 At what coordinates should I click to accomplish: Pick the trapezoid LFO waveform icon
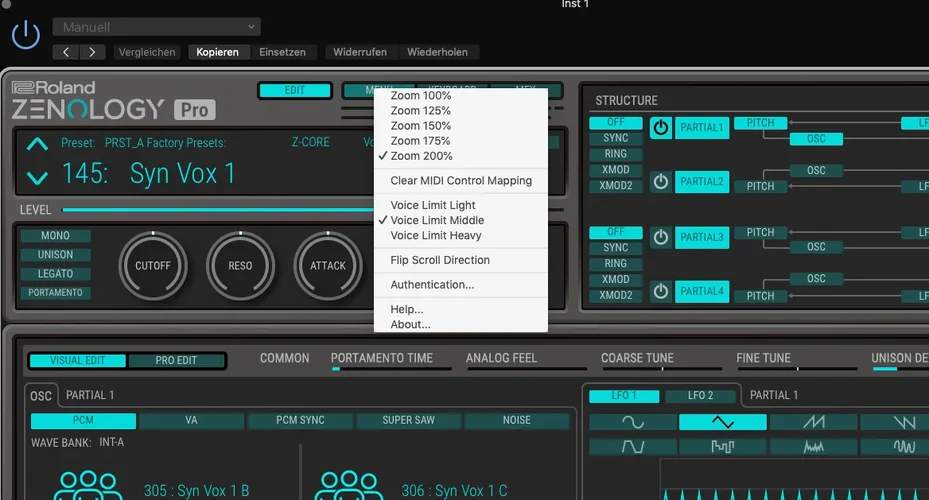click(633, 446)
